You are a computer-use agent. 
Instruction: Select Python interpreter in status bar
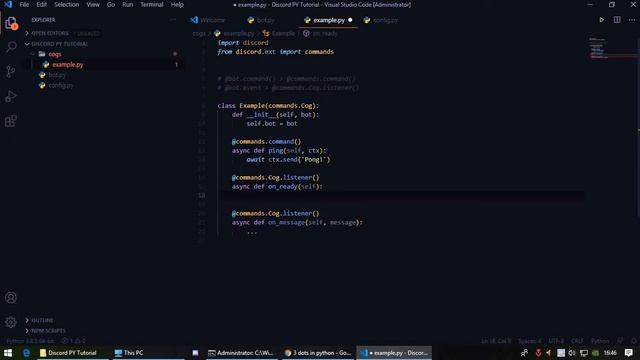30,340
